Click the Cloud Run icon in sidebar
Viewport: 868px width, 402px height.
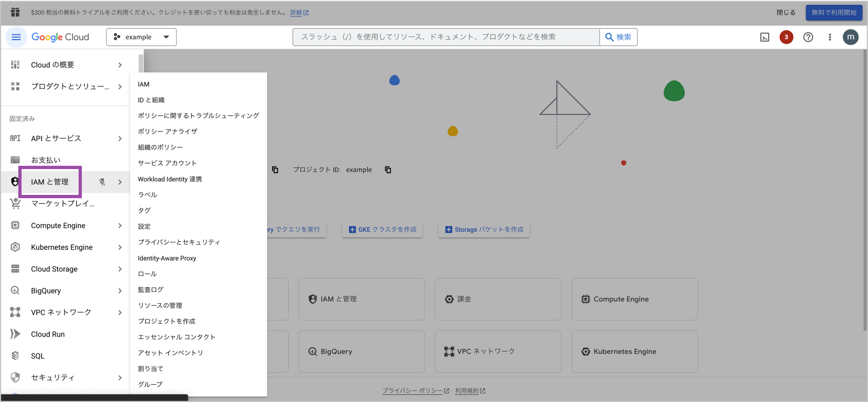click(15, 334)
